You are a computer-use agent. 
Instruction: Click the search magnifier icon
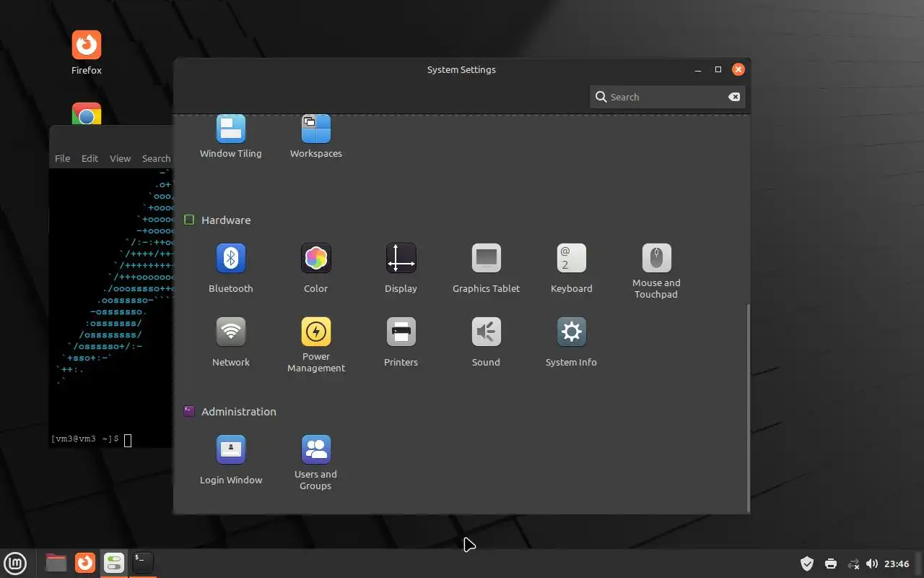(x=601, y=97)
